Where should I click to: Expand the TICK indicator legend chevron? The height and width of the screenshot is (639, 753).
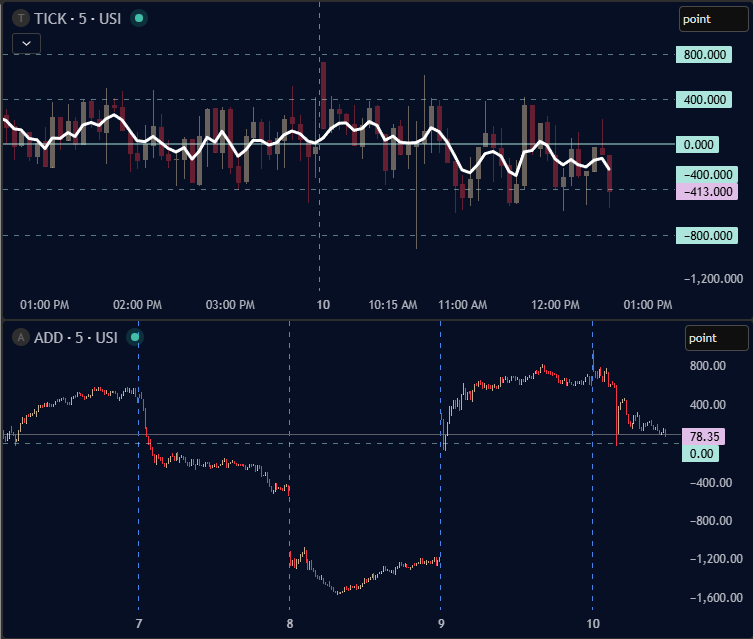pos(26,44)
